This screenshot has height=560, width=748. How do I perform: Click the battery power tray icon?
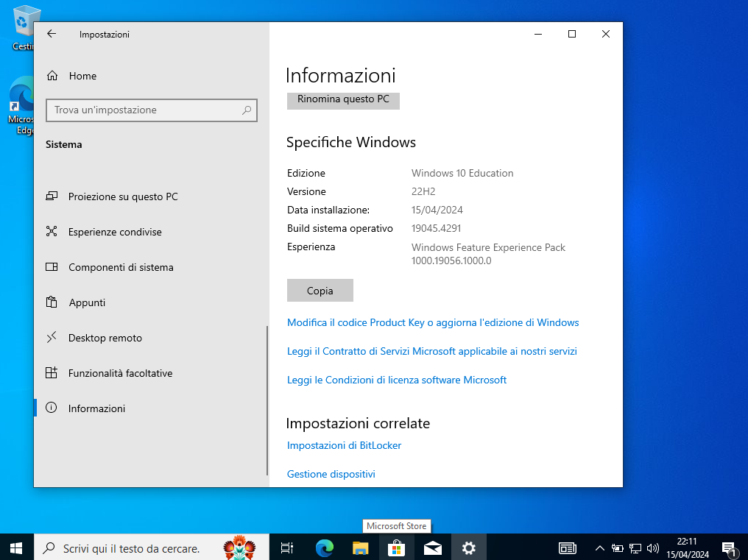pos(618,548)
